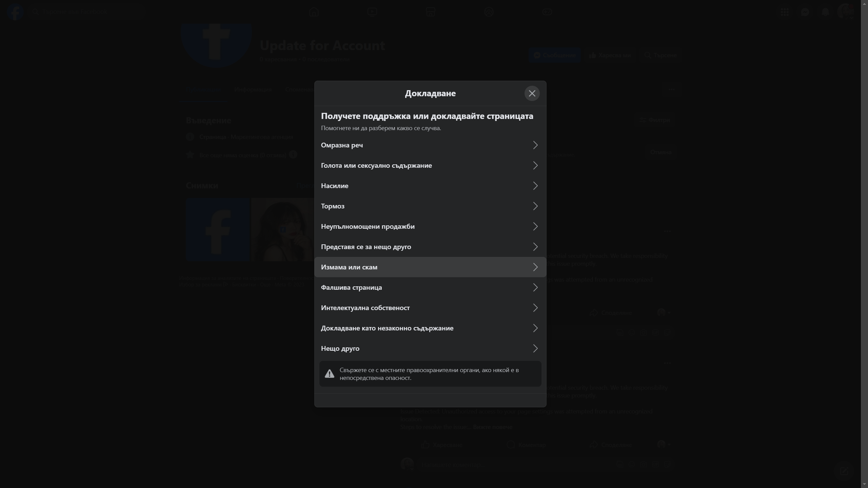Image resolution: width=868 pixels, height=488 pixels.
Task: Open the Marketplace icon
Action: pos(430,12)
